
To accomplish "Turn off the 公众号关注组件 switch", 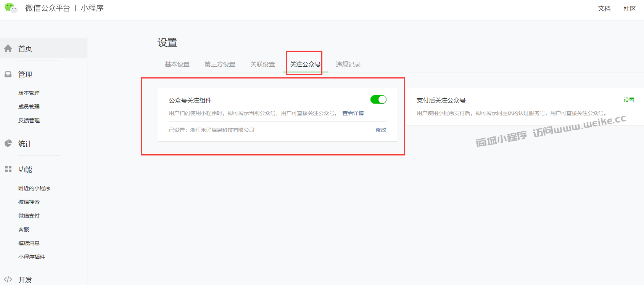I will click(378, 99).
